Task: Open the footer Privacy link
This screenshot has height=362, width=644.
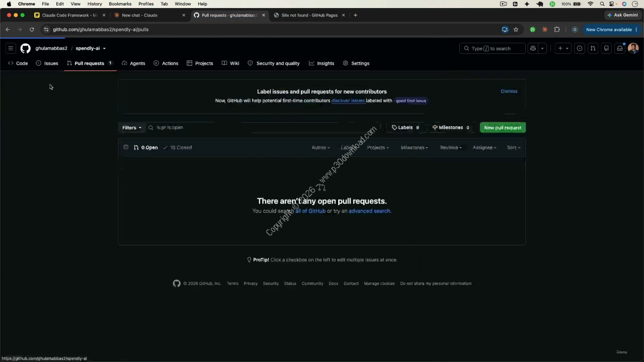Action: pos(251,284)
